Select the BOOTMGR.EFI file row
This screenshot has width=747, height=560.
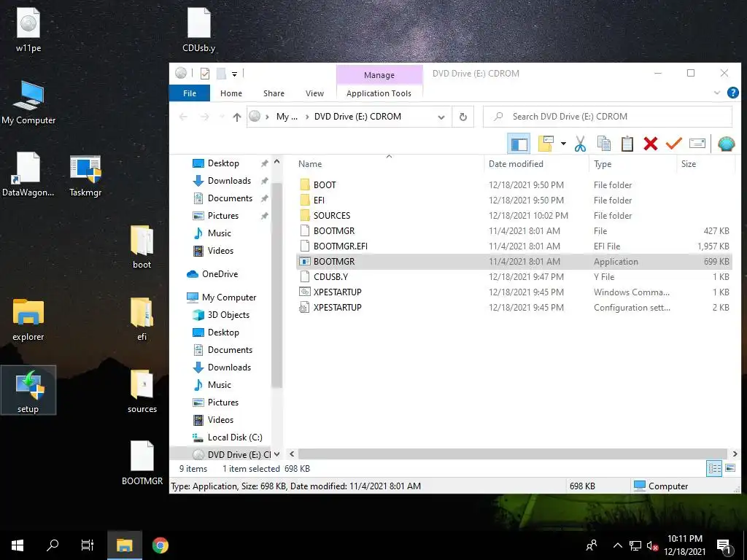tap(514, 246)
